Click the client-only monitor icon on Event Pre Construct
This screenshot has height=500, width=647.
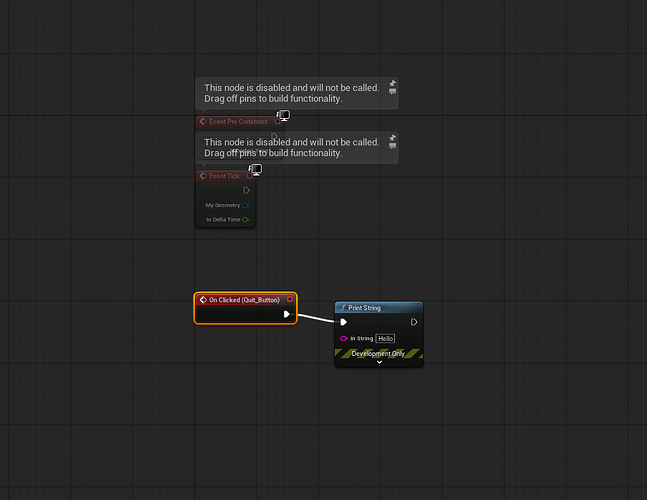point(283,115)
